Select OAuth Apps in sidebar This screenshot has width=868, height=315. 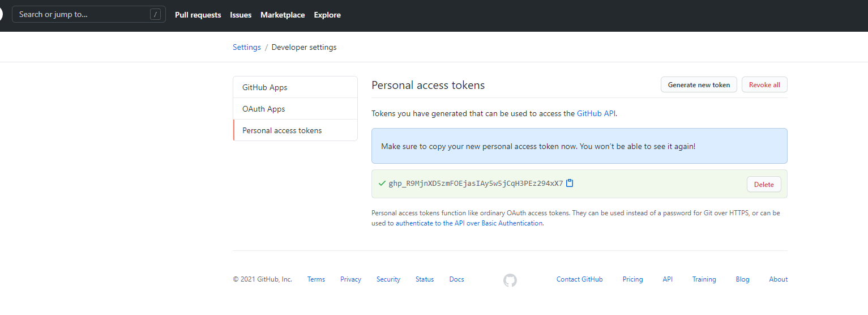pyautogui.click(x=264, y=109)
